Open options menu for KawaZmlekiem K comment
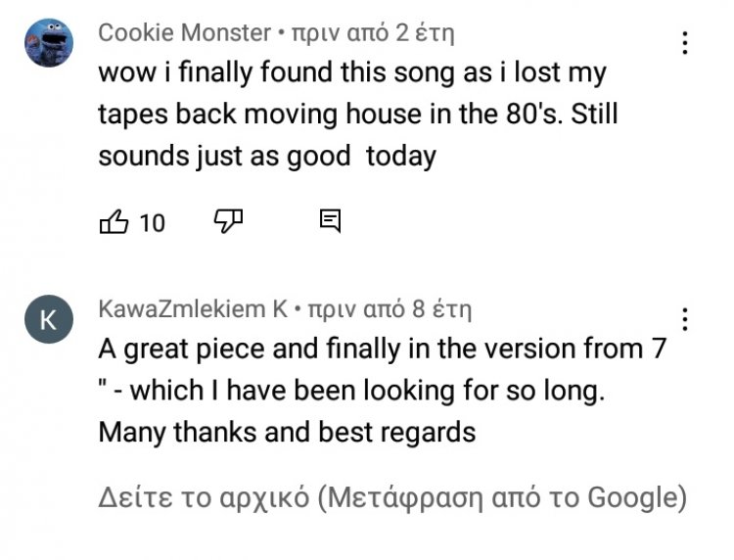Image resolution: width=734 pixels, height=560 pixels. [685, 319]
